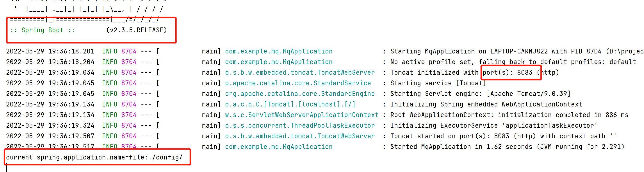Viewport: 644px width, 172px height.
Task: Open the org.apache.catalina.core.StandardEngine logger class
Action: (x=300, y=94)
